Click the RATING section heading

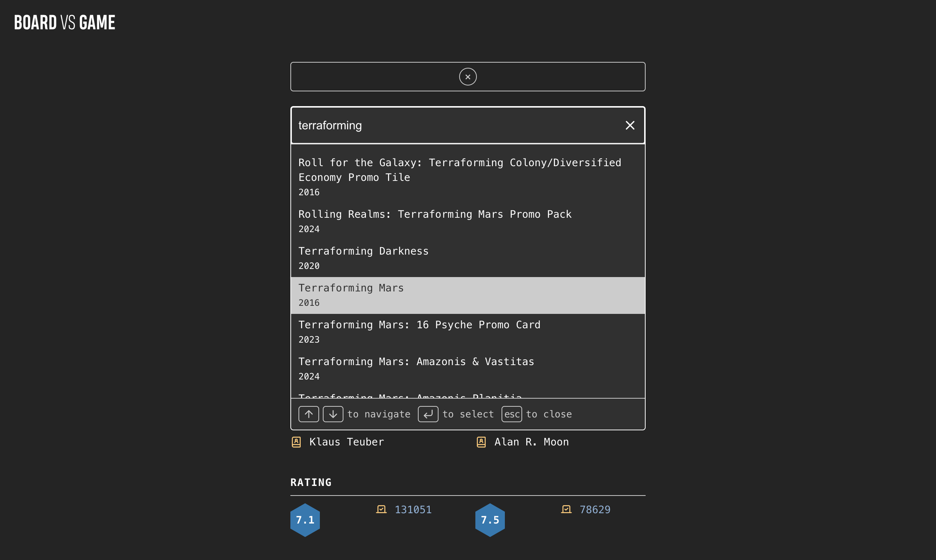point(311,482)
